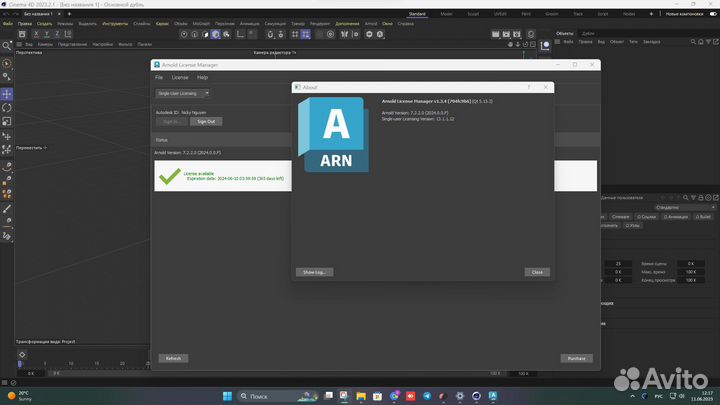Click the viewport maximize square icon
Image resolution: width=720 pixels, height=405 pixels.
pos(533,45)
